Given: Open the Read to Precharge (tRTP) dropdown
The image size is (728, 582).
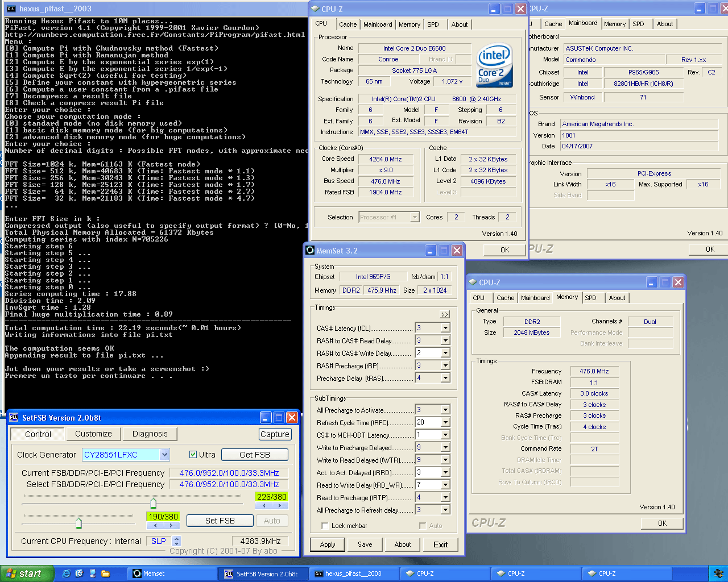Looking at the screenshot, I should [445, 497].
